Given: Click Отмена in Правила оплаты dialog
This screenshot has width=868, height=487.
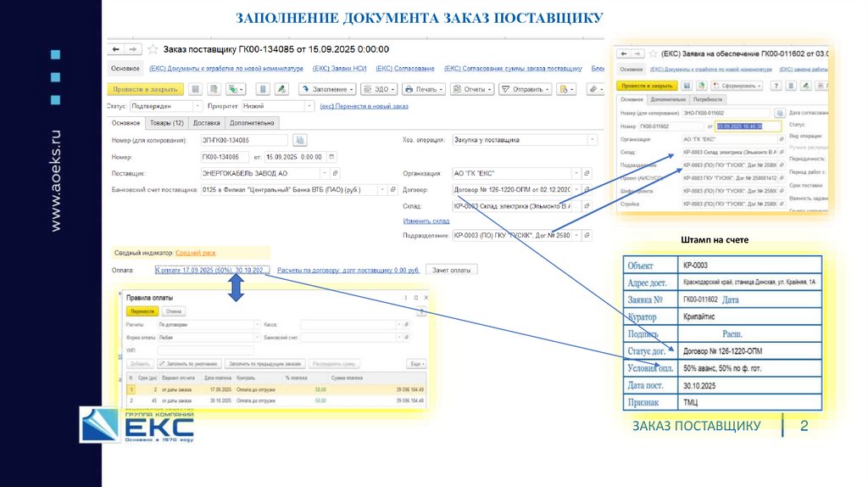Looking at the screenshot, I should pyautogui.click(x=173, y=311).
